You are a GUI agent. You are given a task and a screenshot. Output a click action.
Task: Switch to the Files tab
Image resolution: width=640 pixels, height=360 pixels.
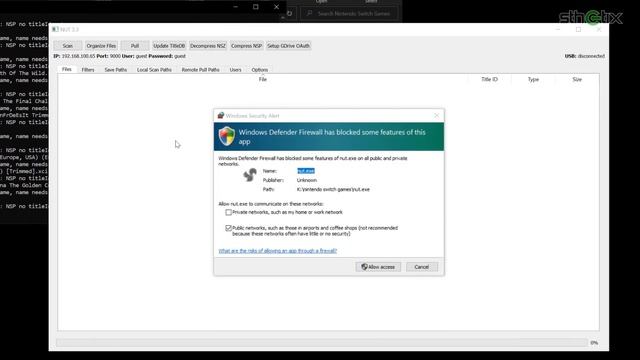[x=67, y=69]
